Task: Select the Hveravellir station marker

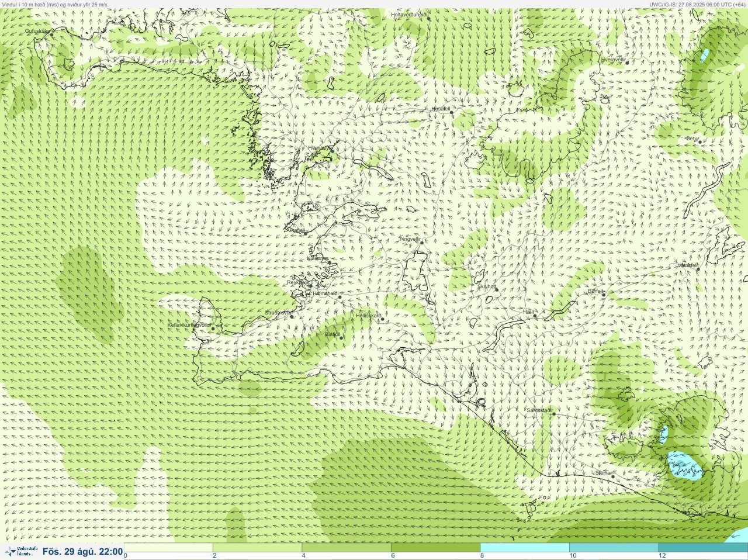Action: [627, 63]
